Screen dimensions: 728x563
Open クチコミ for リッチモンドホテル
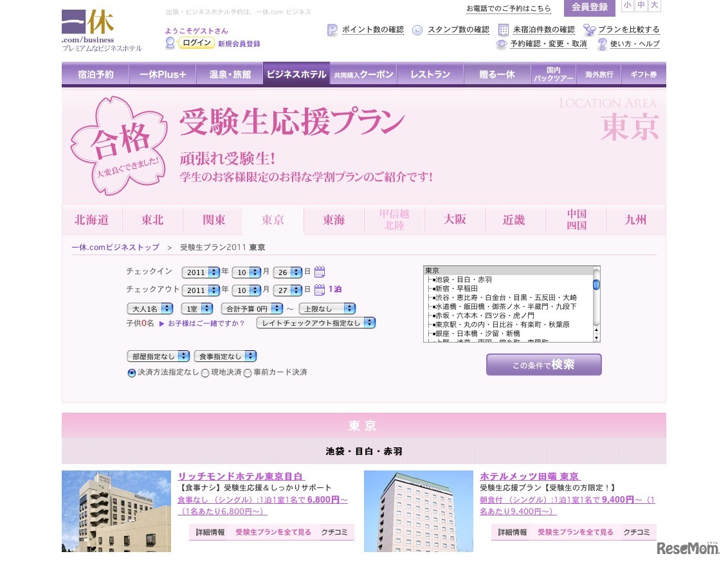pyautogui.click(x=334, y=532)
